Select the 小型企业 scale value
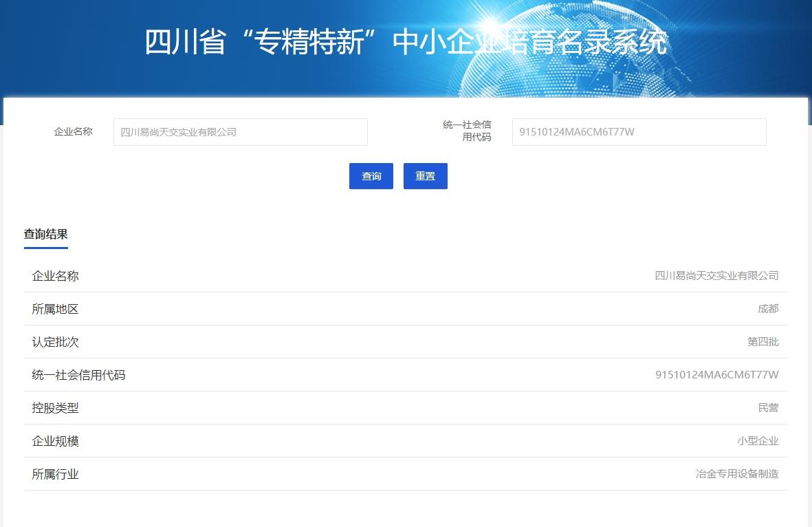This screenshot has width=812, height=527. (758, 441)
